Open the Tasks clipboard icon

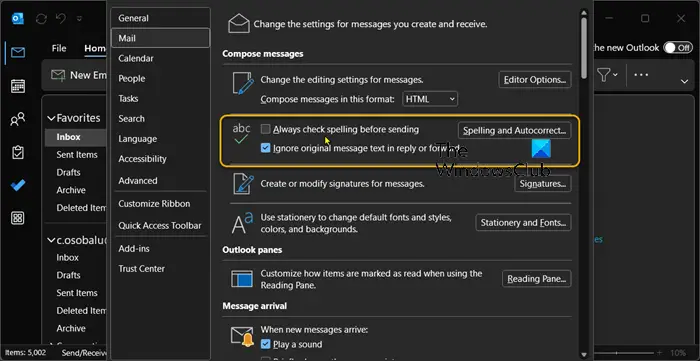pyautogui.click(x=18, y=152)
